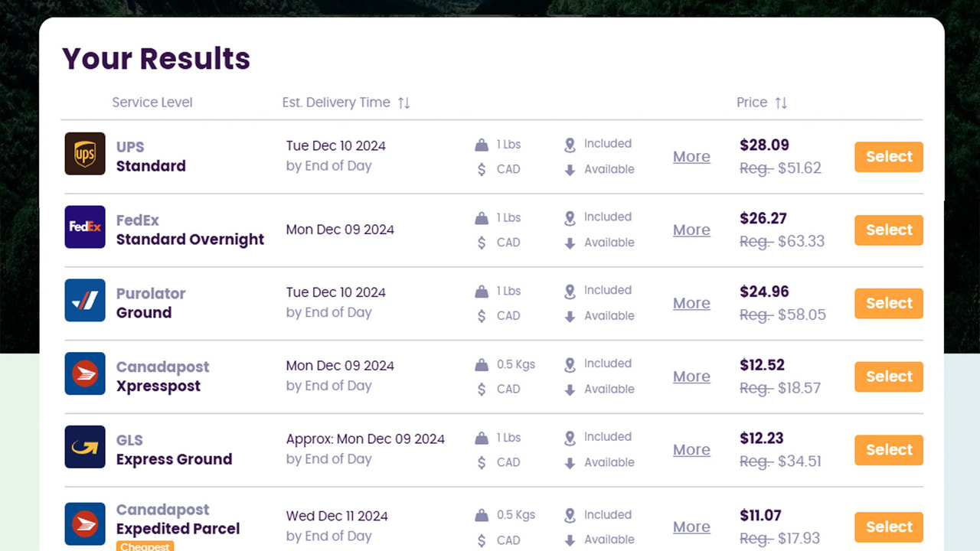The width and height of the screenshot is (980, 551).
Task: Click the GLS carrier logo
Action: (84, 447)
